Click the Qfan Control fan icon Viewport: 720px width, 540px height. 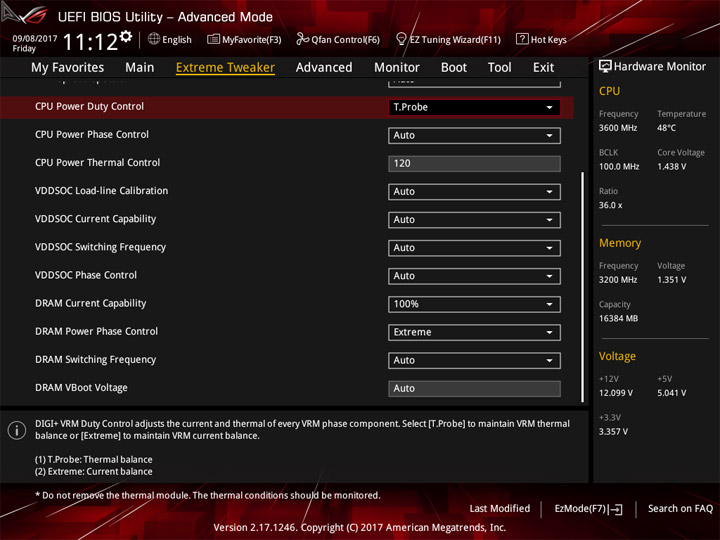tap(302, 39)
